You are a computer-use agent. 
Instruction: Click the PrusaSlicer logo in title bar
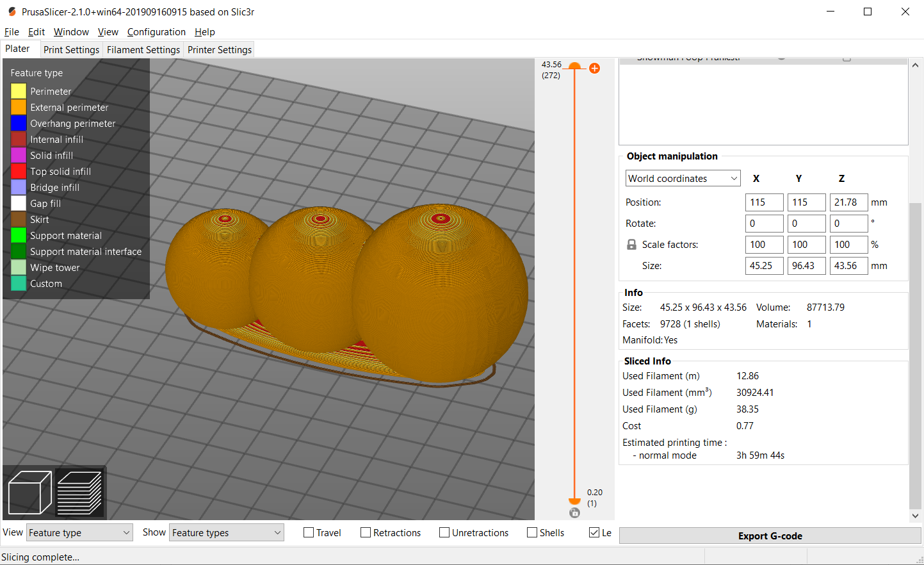(x=12, y=12)
